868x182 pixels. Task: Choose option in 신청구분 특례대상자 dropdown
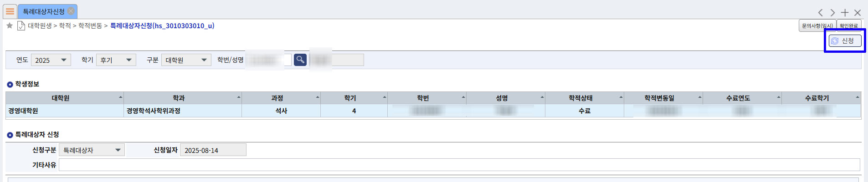tap(92, 150)
